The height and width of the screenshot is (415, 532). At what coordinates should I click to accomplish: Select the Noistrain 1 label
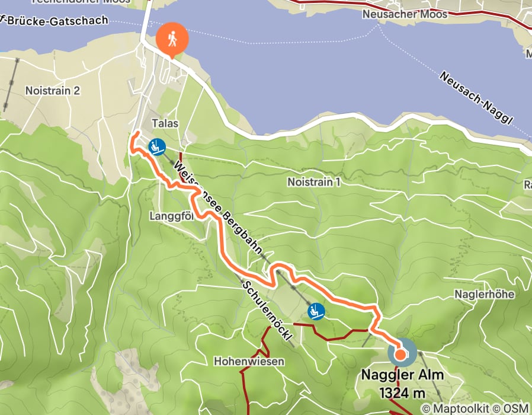pyautogui.click(x=314, y=182)
